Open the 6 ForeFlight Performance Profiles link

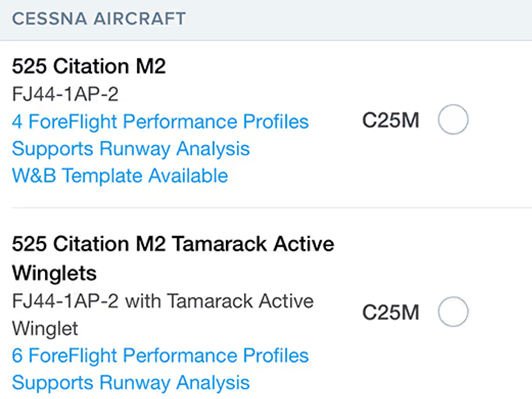[x=160, y=356]
